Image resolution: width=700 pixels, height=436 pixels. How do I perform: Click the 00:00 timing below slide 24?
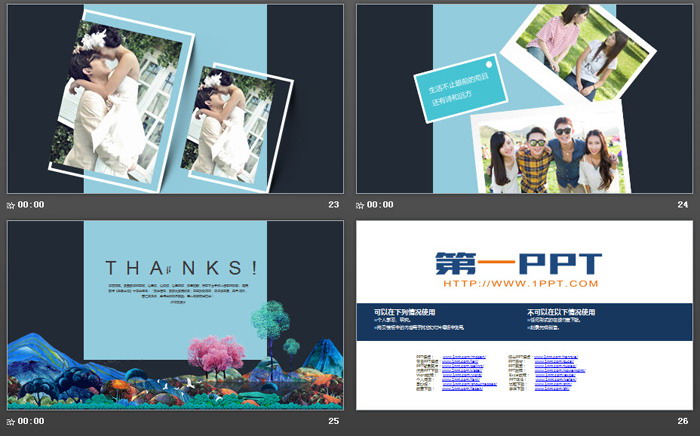tap(381, 205)
